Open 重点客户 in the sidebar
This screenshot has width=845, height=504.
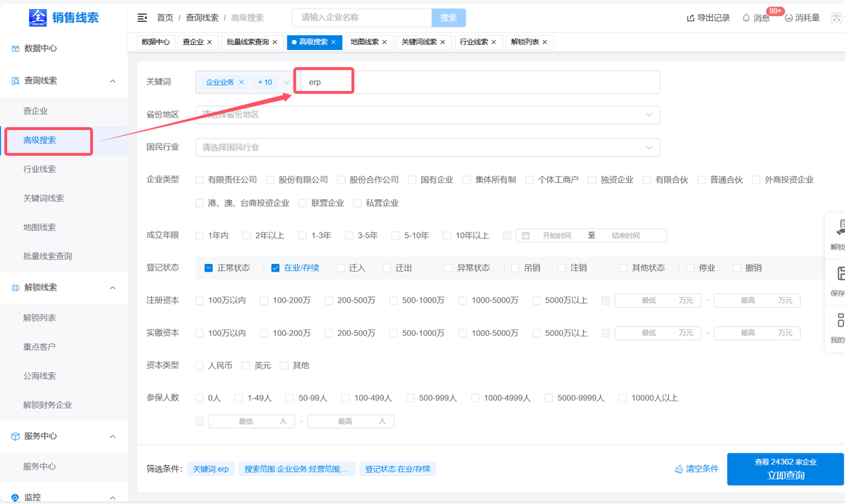point(39,347)
